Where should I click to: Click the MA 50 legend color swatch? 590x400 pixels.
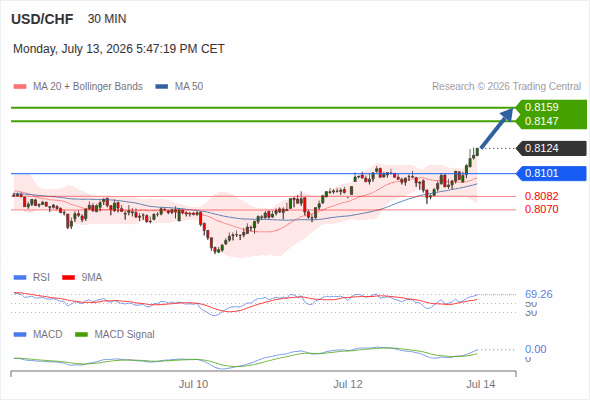tap(161, 87)
